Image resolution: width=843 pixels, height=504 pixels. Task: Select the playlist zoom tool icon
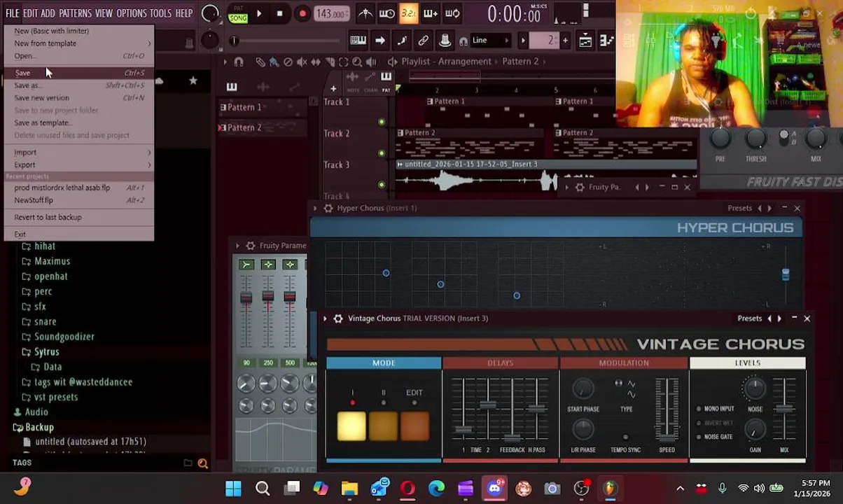pyautogui.click(x=357, y=62)
